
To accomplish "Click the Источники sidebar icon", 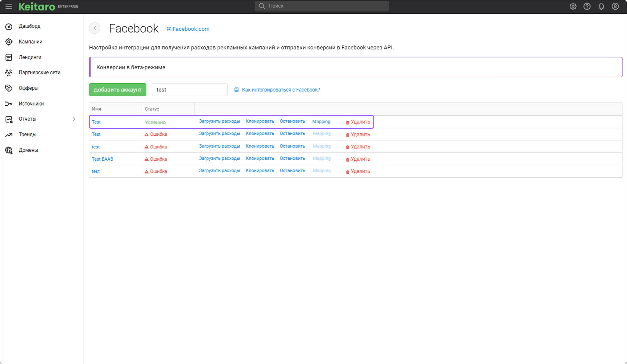I will click(9, 104).
